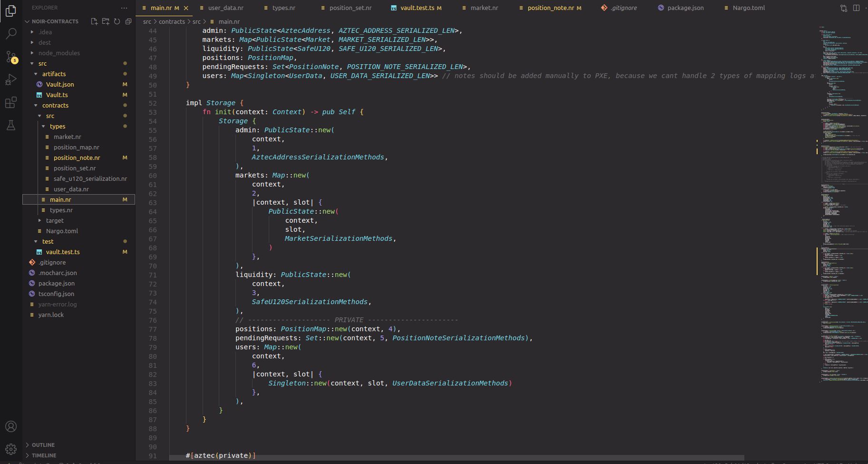This screenshot has width=868, height=464.
Task: Place cursor on line 77 positions code
Action: tap(318, 329)
